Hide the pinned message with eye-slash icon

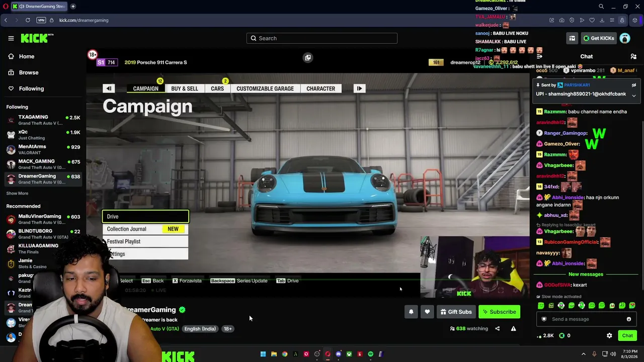634,85
